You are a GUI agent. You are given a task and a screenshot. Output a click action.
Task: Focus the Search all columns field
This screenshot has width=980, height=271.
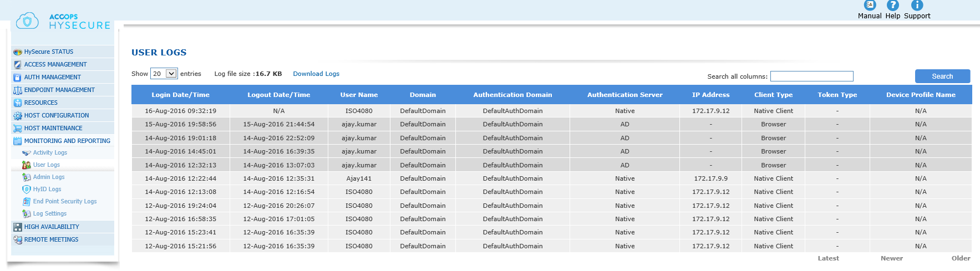click(812, 76)
